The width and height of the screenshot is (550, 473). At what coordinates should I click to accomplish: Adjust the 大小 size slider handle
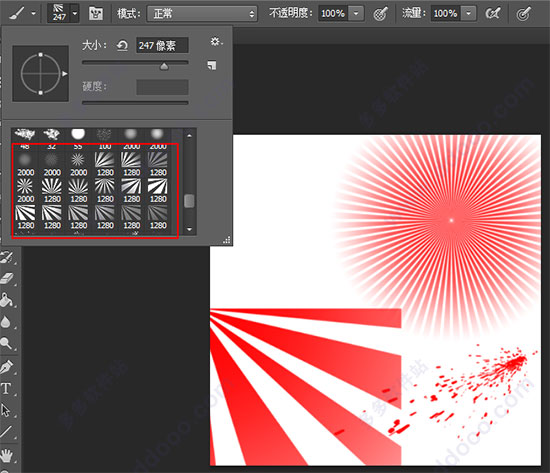pos(164,66)
